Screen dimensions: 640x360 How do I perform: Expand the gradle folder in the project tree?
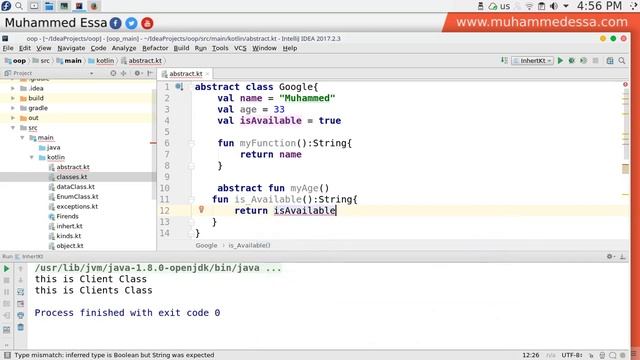click(x=13, y=108)
